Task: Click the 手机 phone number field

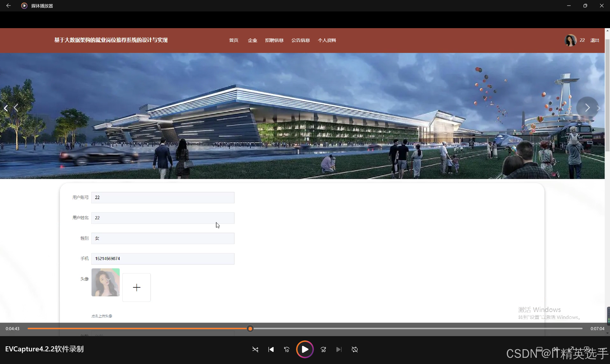Action: [163, 259]
